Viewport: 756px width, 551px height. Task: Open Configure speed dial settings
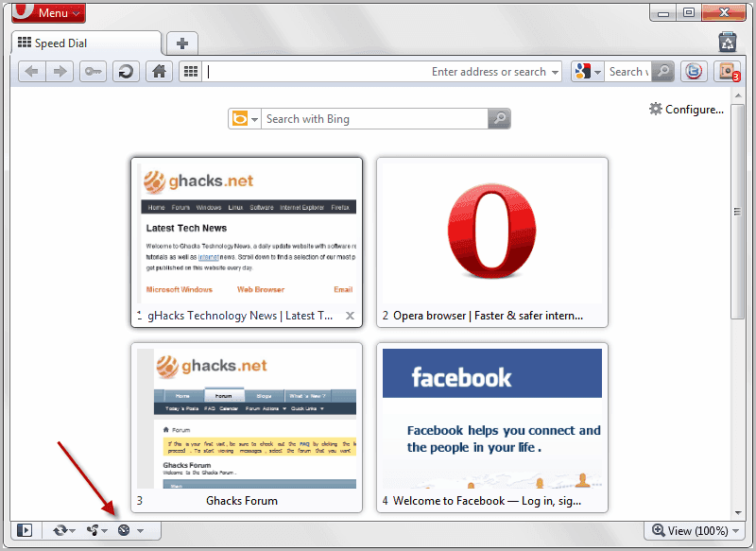coord(687,110)
